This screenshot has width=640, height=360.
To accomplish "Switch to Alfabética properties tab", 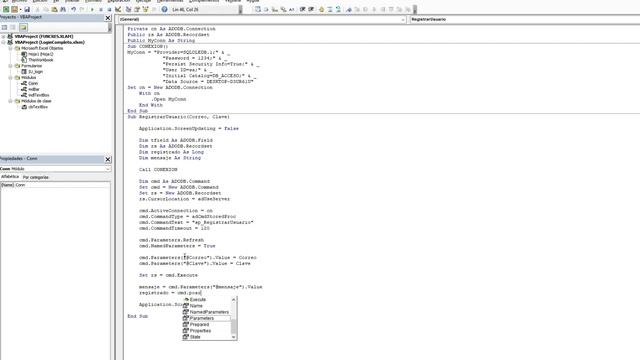I will pos(10,177).
